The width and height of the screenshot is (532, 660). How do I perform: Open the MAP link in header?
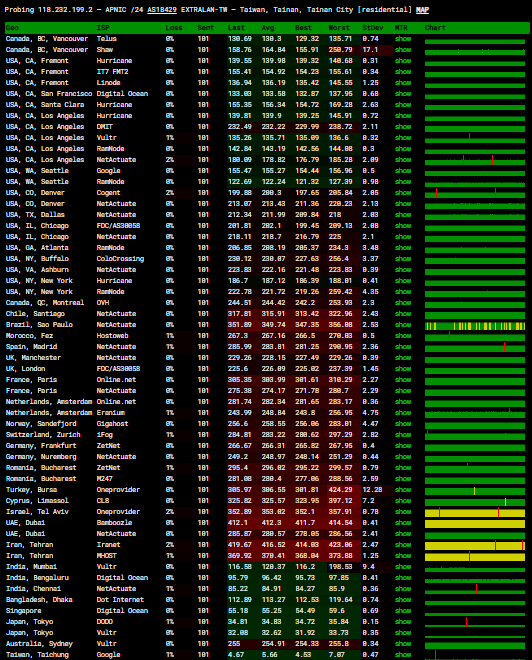click(422, 10)
